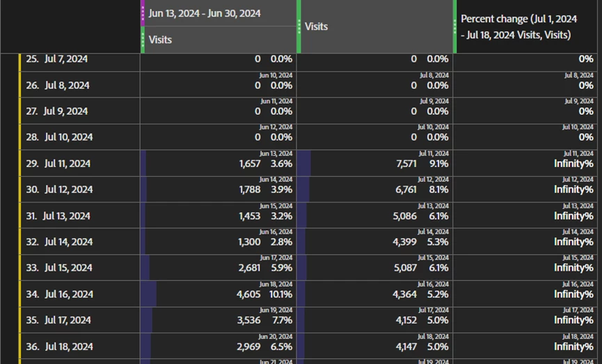Select row 25. Jul 7, 2024
Viewport: 602px width, 364px height.
pyautogui.click(x=80, y=61)
